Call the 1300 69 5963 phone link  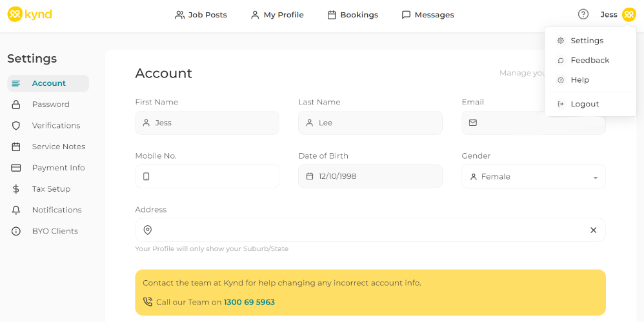pyautogui.click(x=249, y=302)
